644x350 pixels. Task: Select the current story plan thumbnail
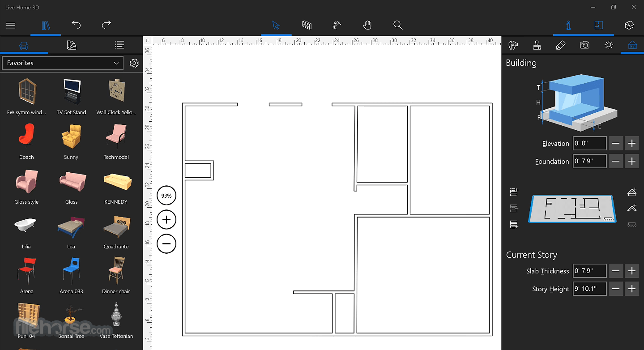(x=573, y=209)
